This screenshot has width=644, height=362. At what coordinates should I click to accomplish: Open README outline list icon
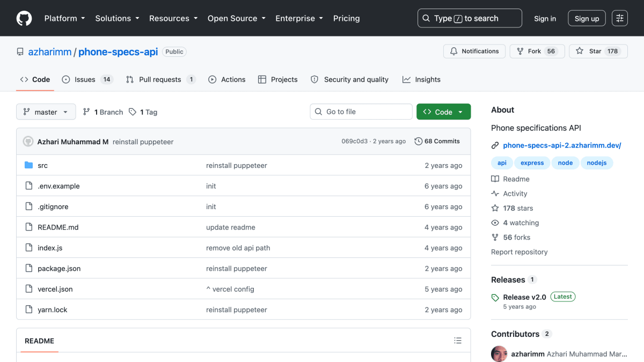coord(458,341)
